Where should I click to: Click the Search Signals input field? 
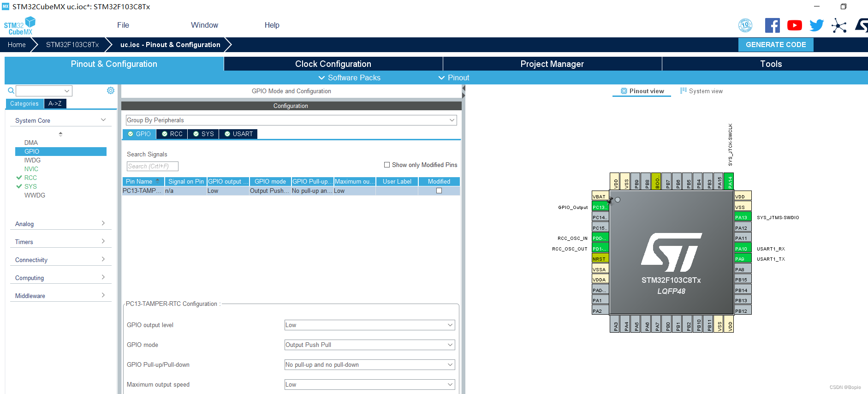[x=152, y=166]
